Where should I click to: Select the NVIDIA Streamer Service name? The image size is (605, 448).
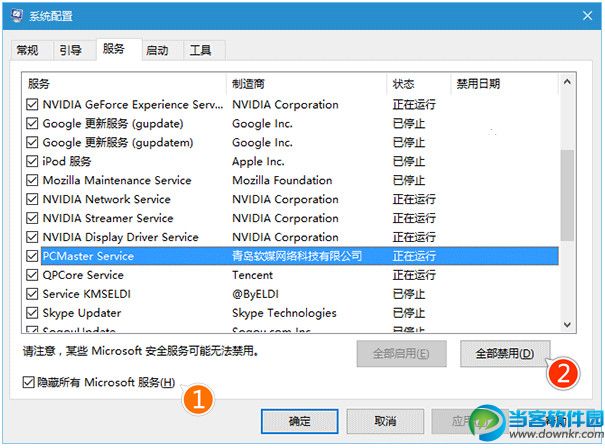[108, 218]
